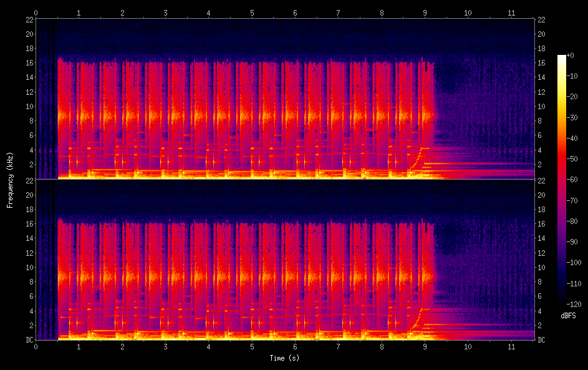588x370 pixels.
Task: Click the "2" tick on the top time axis
Action: 122,12
